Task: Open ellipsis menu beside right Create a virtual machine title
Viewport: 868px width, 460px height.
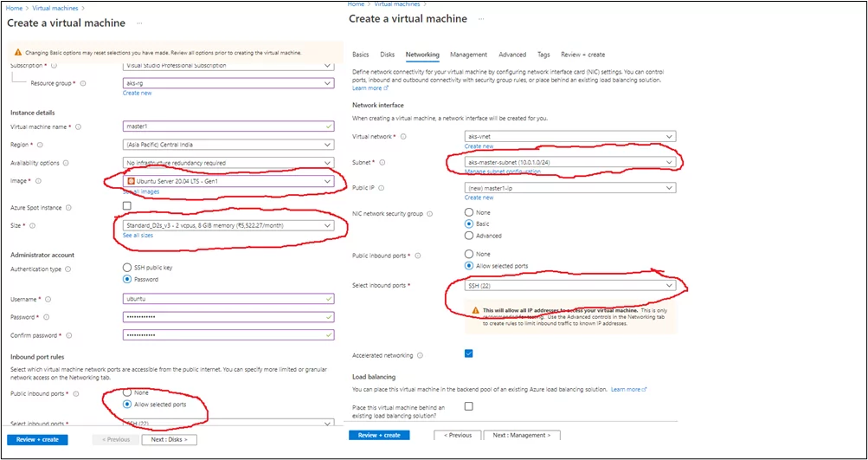Action: (x=481, y=19)
